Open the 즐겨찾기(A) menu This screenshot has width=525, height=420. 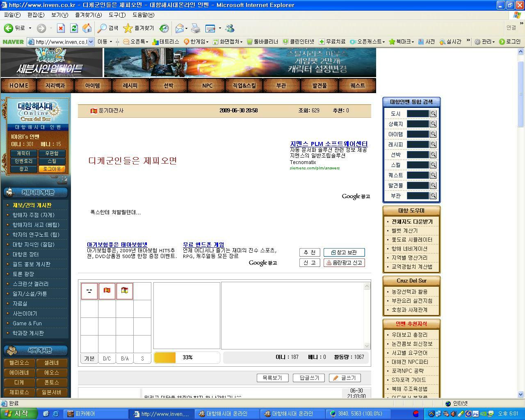pos(88,15)
